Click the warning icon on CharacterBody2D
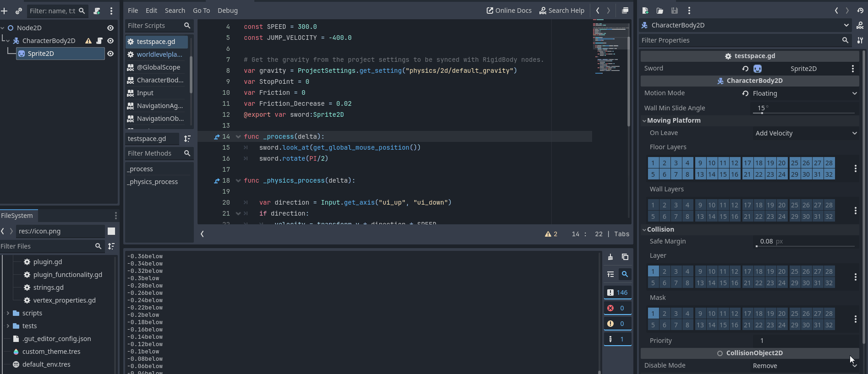The height and width of the screenshot is (374, 868). (88, 41)
